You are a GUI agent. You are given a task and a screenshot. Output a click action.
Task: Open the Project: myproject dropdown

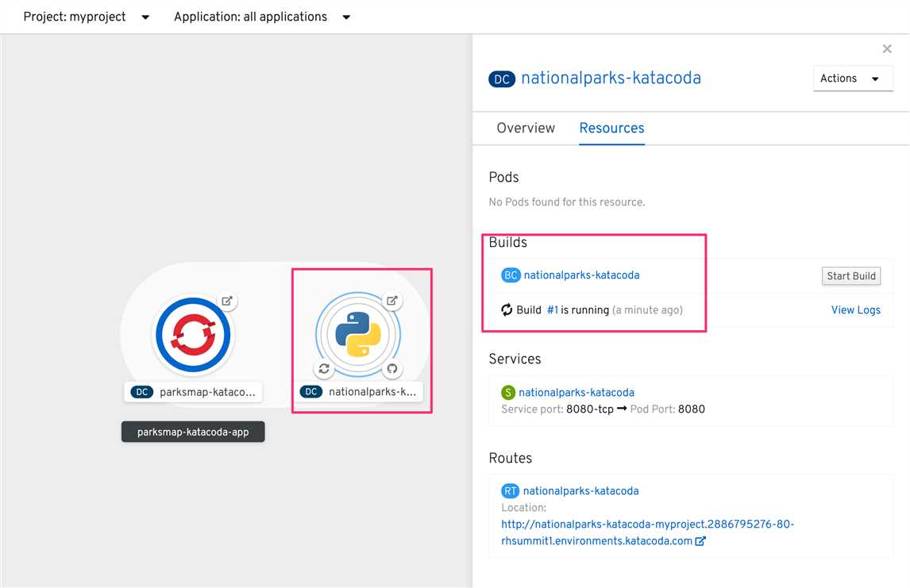(86, 17)
